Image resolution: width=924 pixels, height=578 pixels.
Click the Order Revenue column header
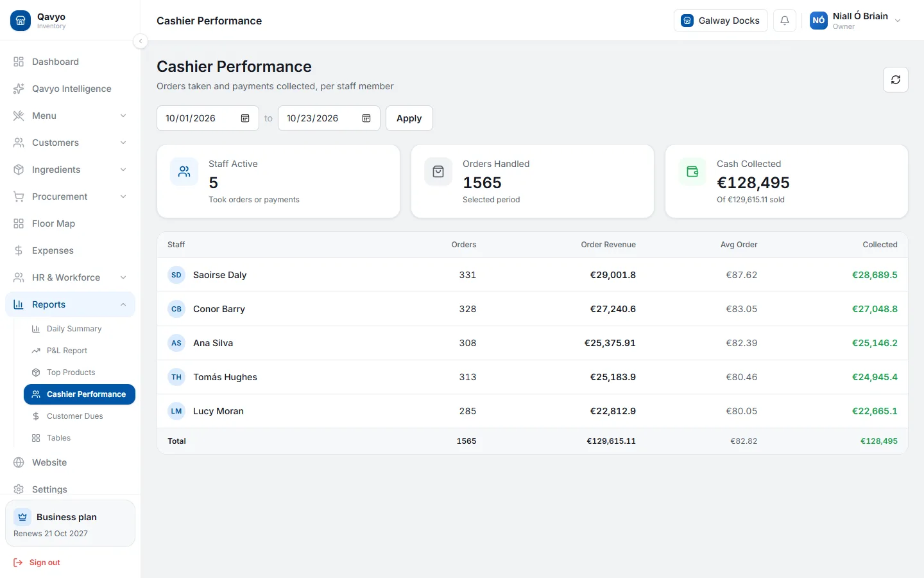(608, 245)
